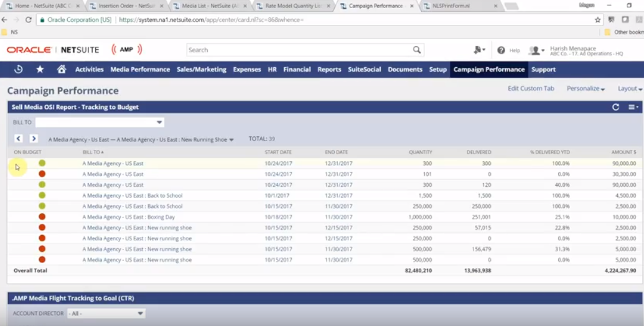The width and height of the screenshot is (644, 326).
Task: Open the Help question mark icon
Action: tap(501, 50)
